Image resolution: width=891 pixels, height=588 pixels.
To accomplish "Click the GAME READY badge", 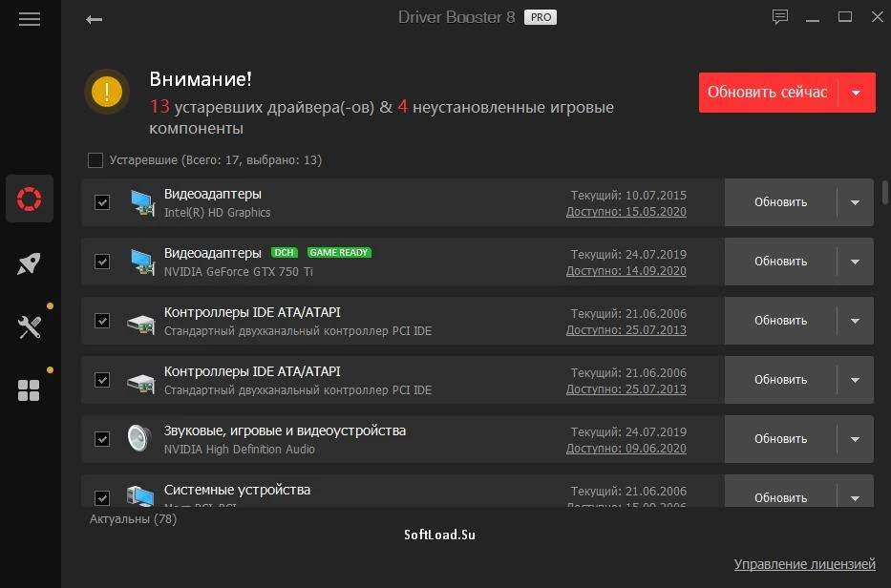I will [x=339, y=252].
